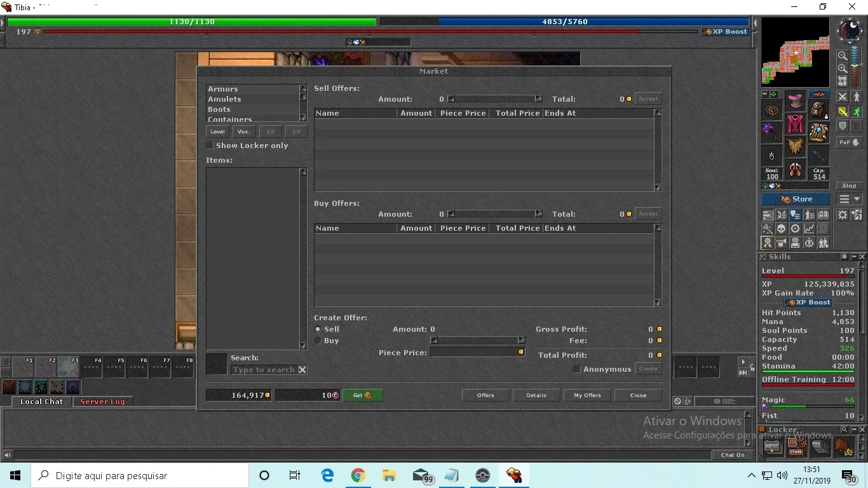The image size is (868, 488).
Task: Click the brown legs slot item
Action: point(796,147)
